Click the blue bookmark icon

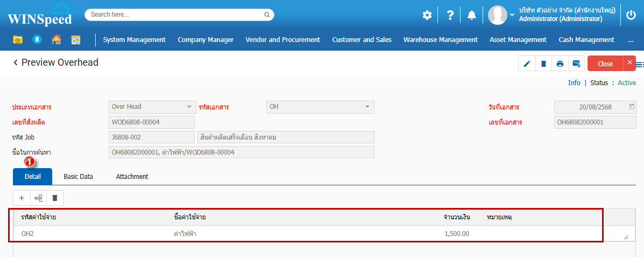click(37, 39)
